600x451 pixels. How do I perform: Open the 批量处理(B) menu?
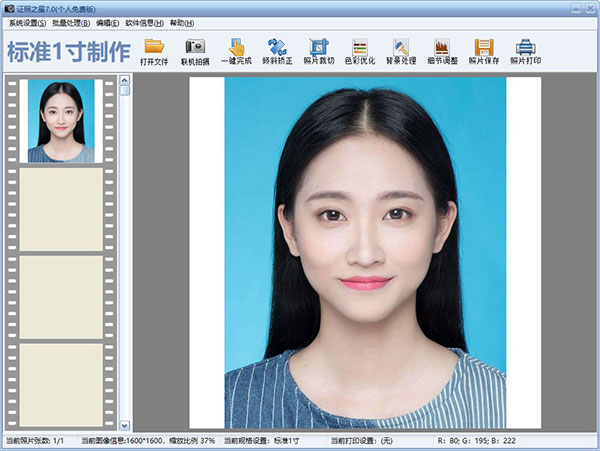[71, 23]
